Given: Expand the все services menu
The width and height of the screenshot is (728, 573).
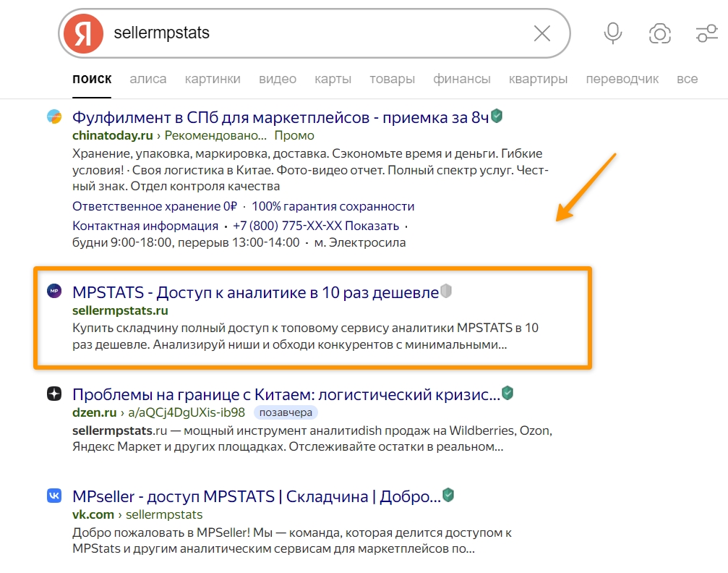Looking at the screenshot, I should [x=687, y=79].
